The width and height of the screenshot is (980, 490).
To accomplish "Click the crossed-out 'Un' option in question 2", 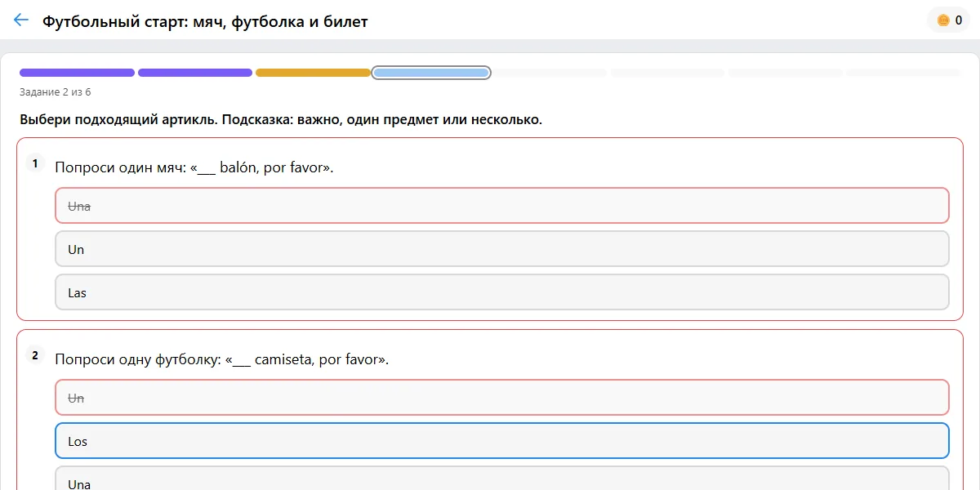I will point(502,398).
